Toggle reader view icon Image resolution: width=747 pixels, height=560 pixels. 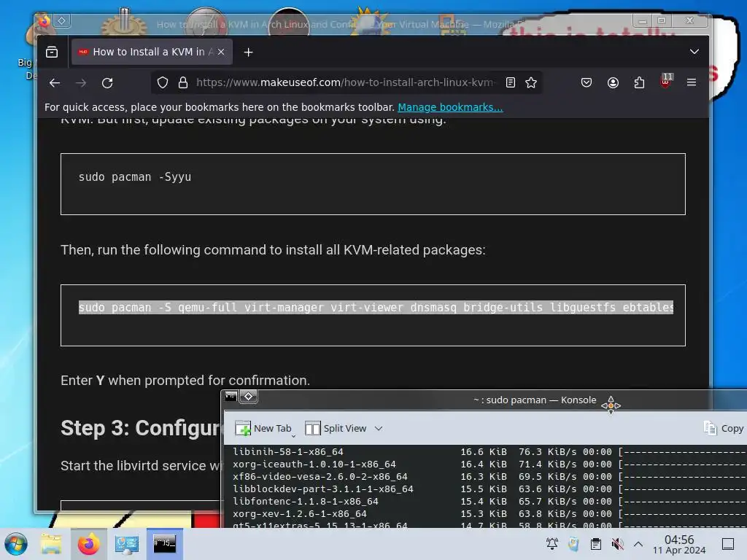pos(510,83)
